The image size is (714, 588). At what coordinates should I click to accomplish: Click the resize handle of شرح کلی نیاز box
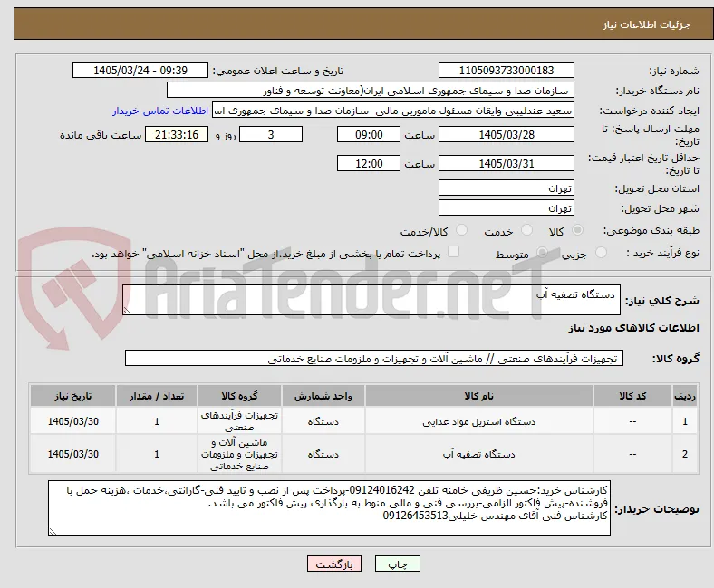[127, 310]
